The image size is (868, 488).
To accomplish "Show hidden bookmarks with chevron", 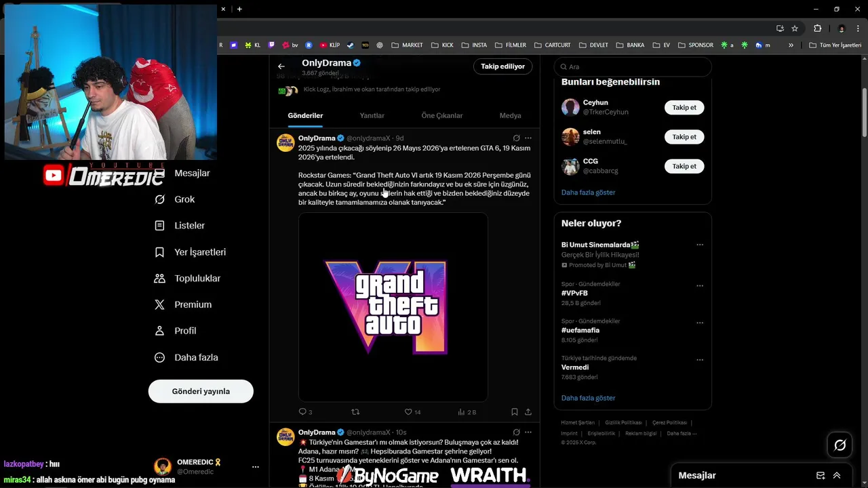I will click(791, 45).
